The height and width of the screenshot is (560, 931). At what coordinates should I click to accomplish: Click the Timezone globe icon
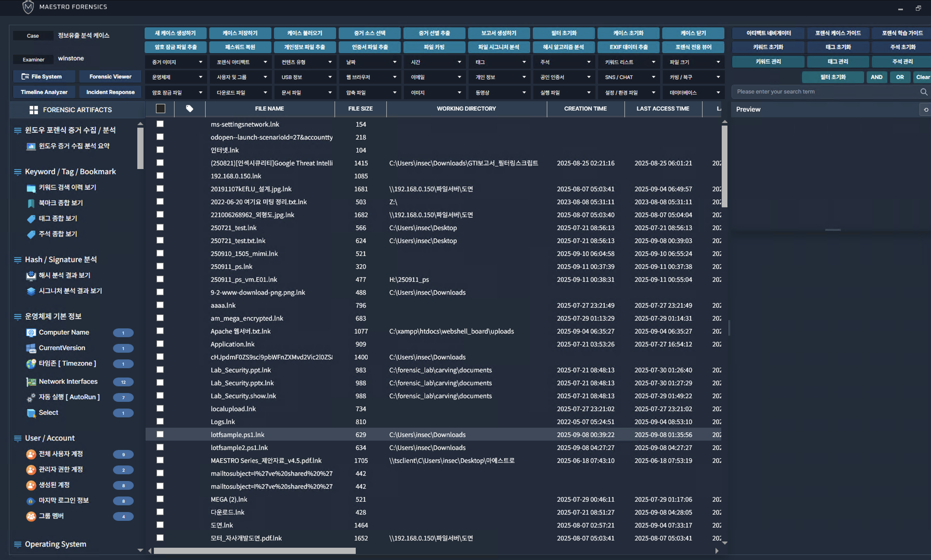tap(31, 364)
